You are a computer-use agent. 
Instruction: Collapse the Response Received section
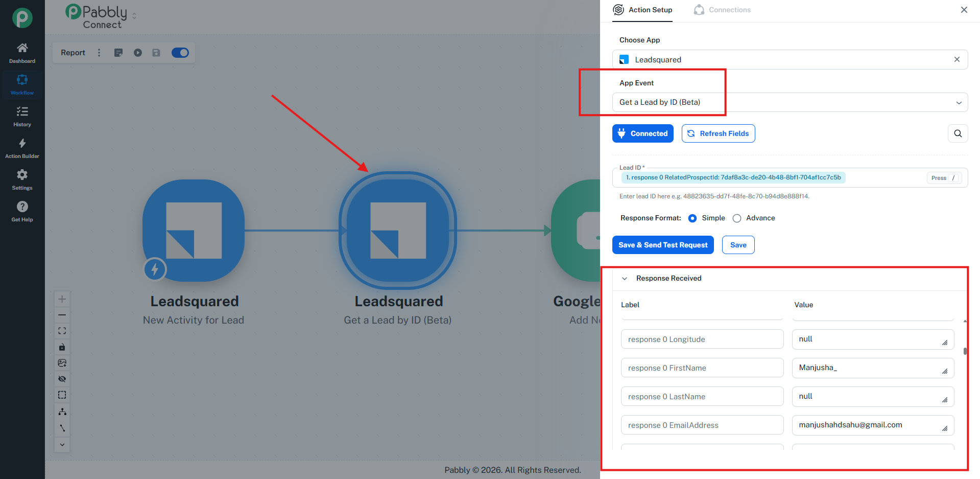(x=625, y=279)
